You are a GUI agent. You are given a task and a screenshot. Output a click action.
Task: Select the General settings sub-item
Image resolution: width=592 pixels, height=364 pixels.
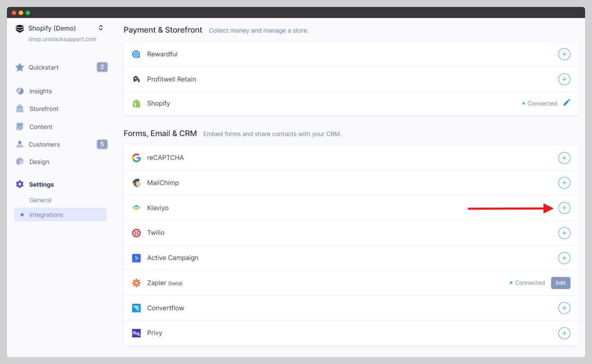(40, 200)
